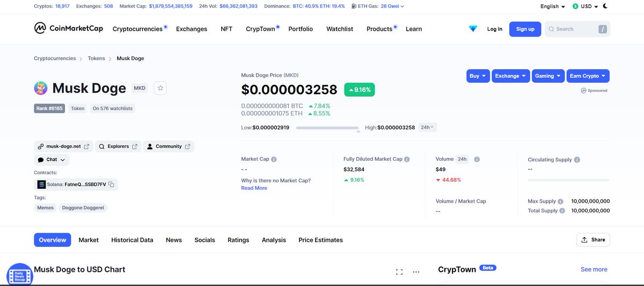Screen dimensions: 644x286
Task: Switch to Historical Data tab
Action: point(132,240)
